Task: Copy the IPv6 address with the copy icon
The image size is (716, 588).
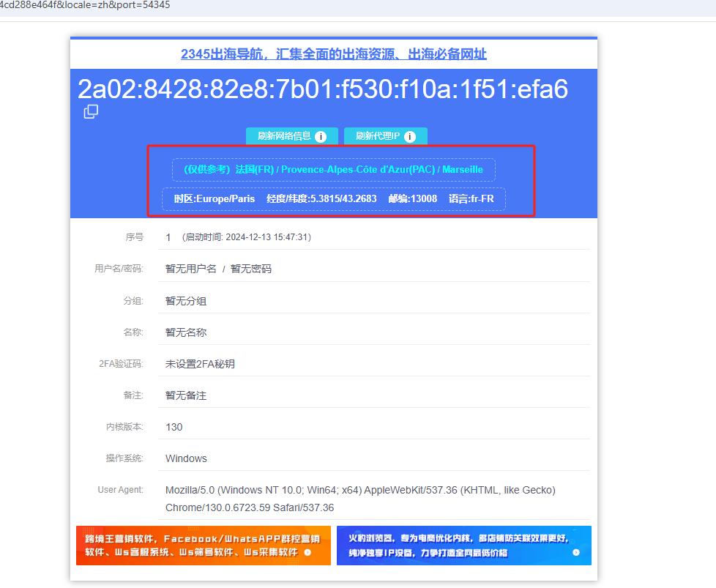Action: click(x=91, y=111)
